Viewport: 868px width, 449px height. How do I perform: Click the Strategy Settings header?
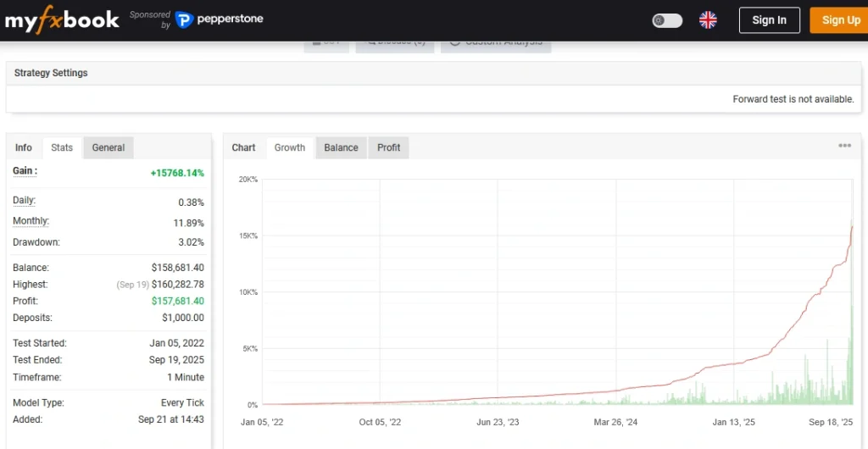click(51, 73)
